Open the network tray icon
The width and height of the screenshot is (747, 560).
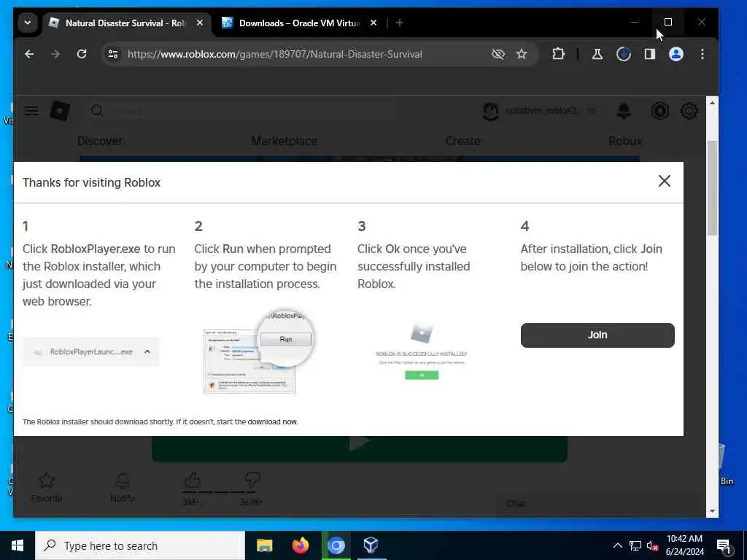(635, 545)
